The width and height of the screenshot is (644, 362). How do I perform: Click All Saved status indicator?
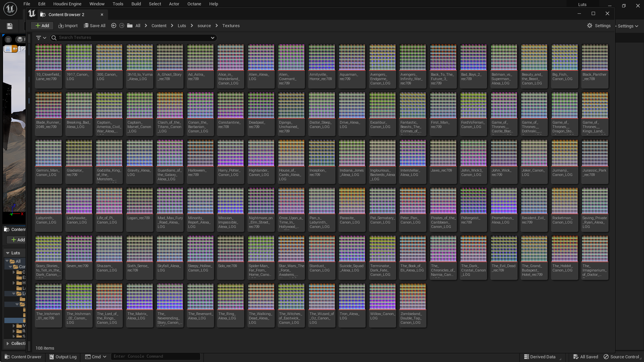586,357
